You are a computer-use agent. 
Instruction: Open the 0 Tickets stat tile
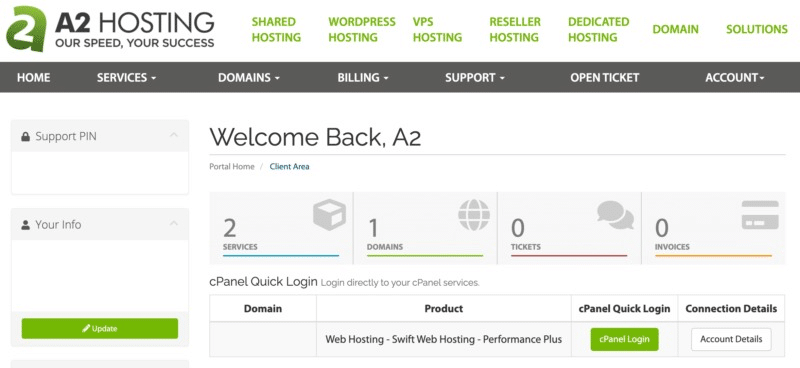(569, 228)
